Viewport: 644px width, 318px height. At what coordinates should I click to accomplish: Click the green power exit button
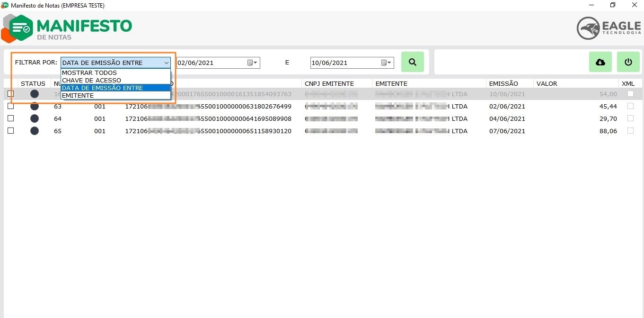(628, 62)
